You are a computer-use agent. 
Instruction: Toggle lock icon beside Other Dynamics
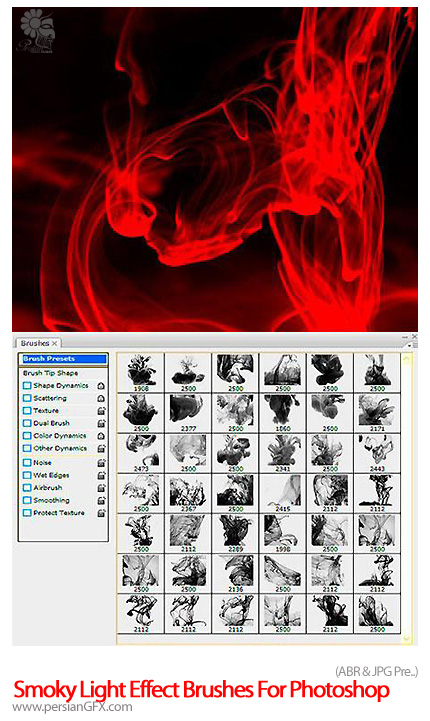point(101,448)
